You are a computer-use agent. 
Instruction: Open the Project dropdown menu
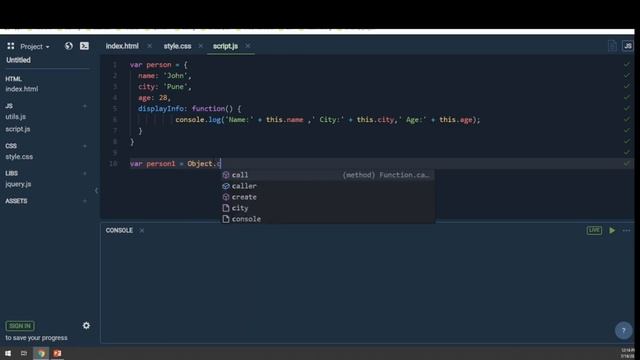coord(35,47)
